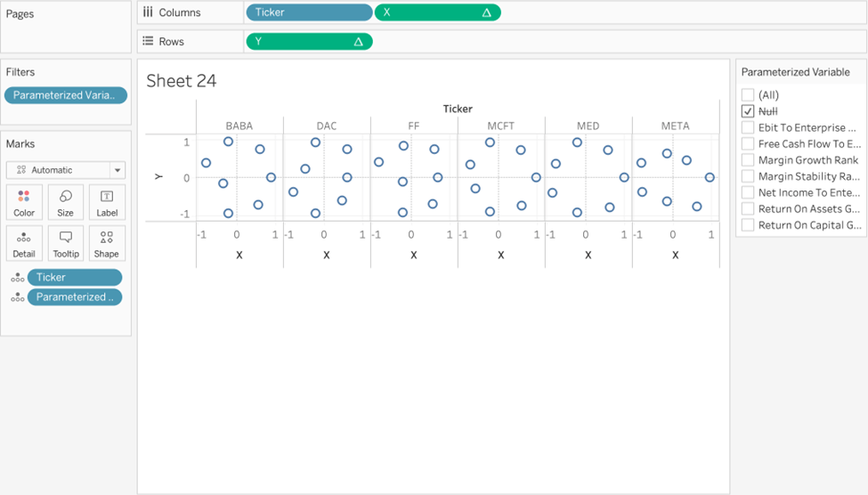Open the Automatic mark type dropdown

pos(65,170)
